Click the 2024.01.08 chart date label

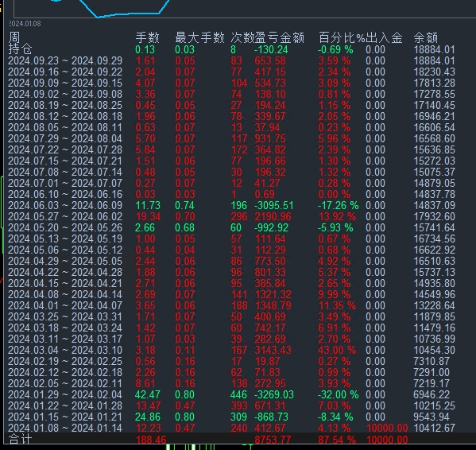click(x=25, y=24)
